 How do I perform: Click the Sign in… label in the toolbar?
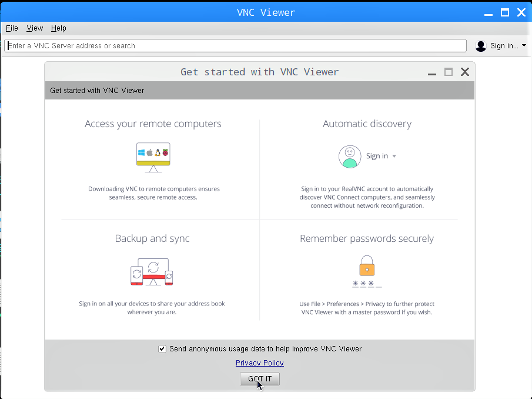pos(504,46)
